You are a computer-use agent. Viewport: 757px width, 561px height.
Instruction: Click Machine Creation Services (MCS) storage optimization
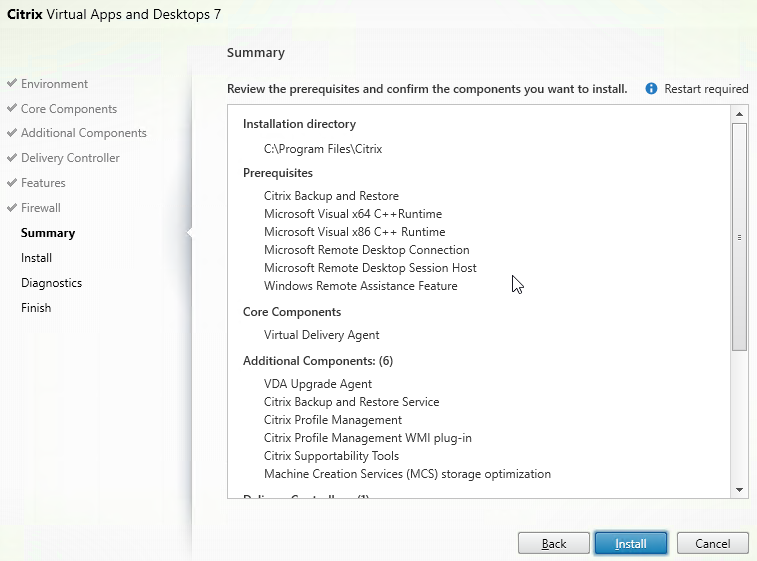407,474
